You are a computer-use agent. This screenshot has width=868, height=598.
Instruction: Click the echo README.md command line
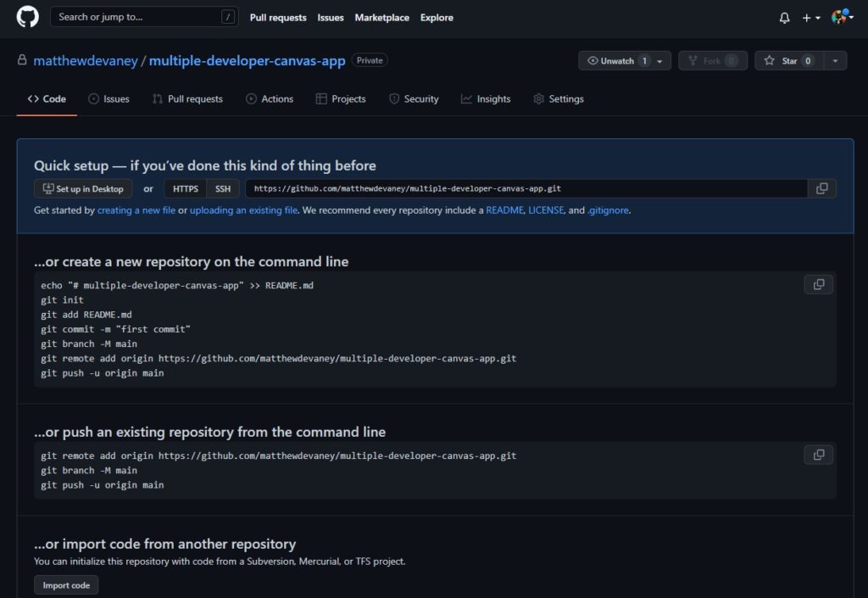(177, 286)
